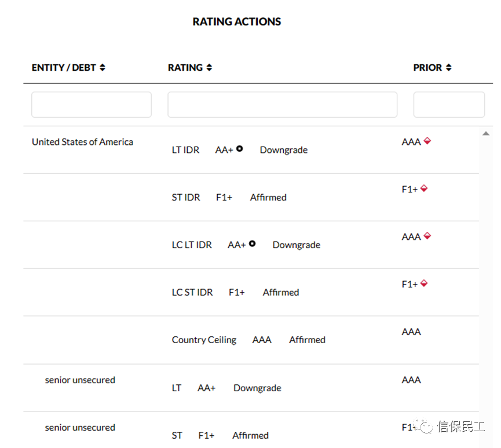501x448 pixels.
Task: Click the F1+ rating in the LC ST IDR row
Action: click(x=237, y=292)
